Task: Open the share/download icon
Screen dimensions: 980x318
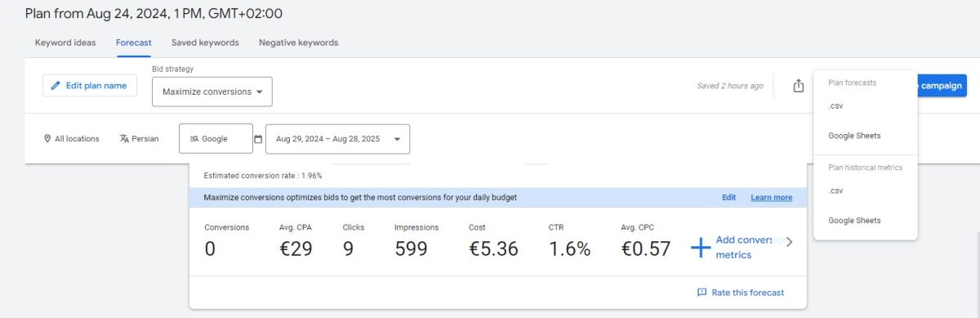Action: [799, 86]
